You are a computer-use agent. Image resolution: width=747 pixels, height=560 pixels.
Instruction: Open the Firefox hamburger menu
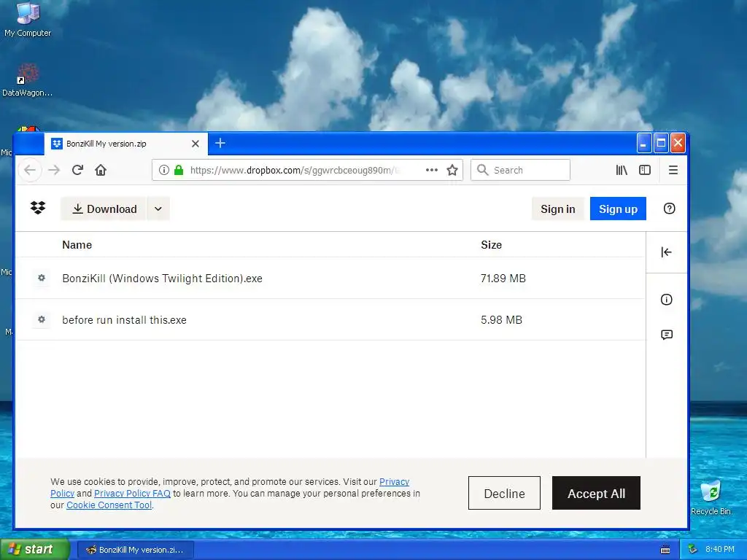pos(673,170)
